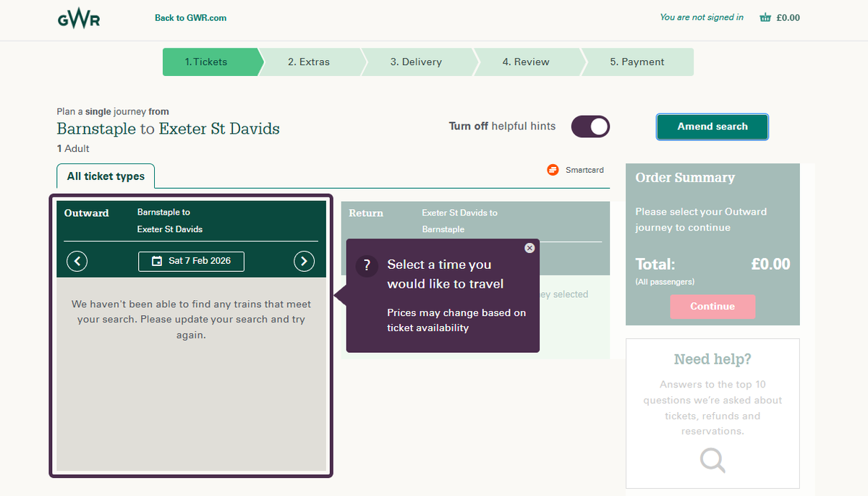Select step 5. Payment

coord(637,62)
